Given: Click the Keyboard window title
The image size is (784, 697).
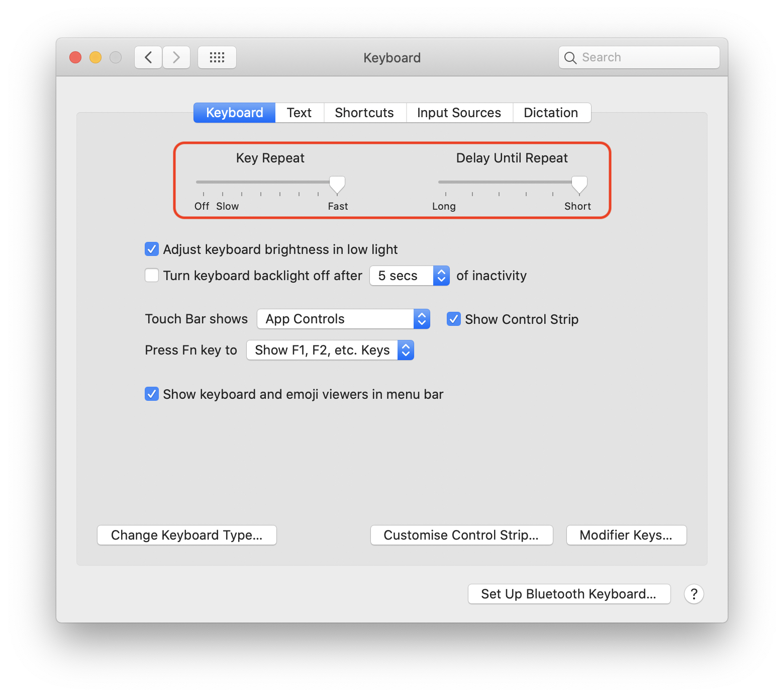Looking at the screenshot, I should 392,58.
